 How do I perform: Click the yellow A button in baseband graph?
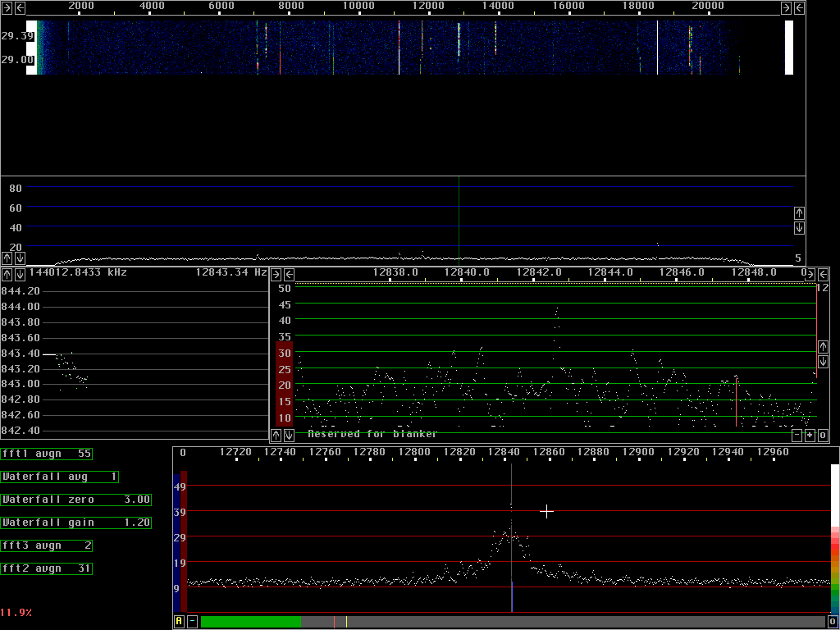click(x=180, y=622)
